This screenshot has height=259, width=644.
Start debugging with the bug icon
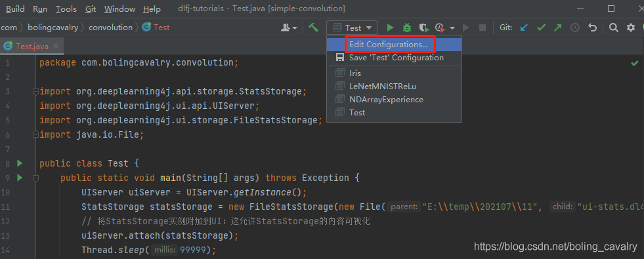click(406, 28)
